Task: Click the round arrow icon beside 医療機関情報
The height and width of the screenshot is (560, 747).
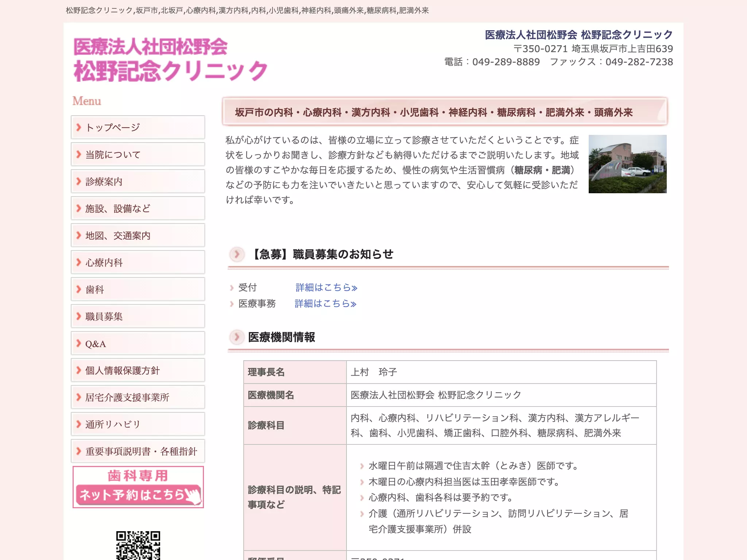Action: (237, 337)
